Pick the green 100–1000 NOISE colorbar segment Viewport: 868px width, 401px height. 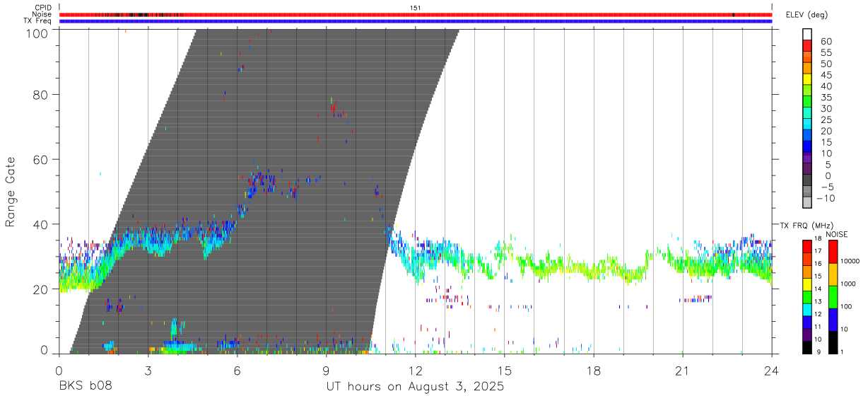coord(833,296)
